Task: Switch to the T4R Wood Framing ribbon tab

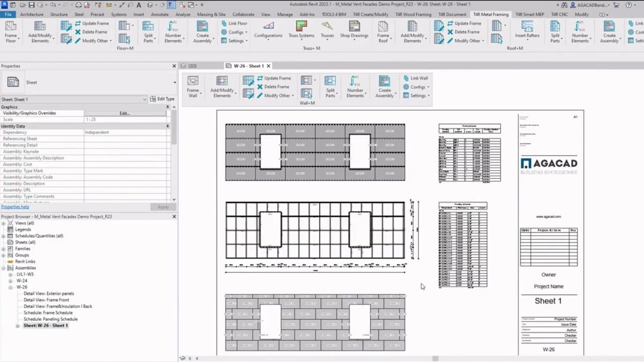Action: [413, 15]
